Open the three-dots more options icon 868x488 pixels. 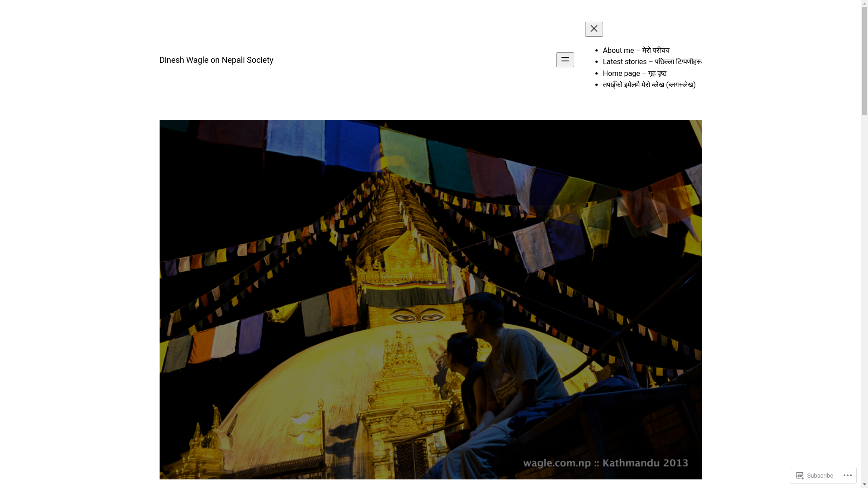tap(848, 475)
